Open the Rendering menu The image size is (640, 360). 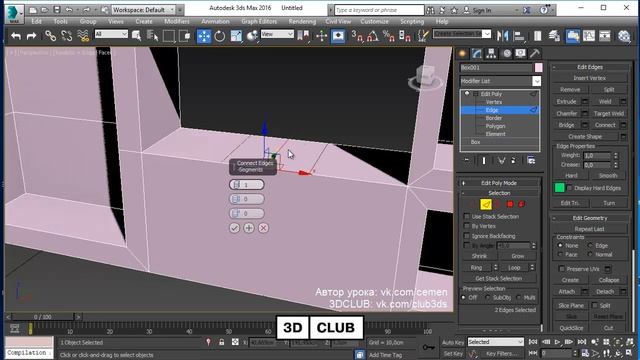click(x=302, y=21)
